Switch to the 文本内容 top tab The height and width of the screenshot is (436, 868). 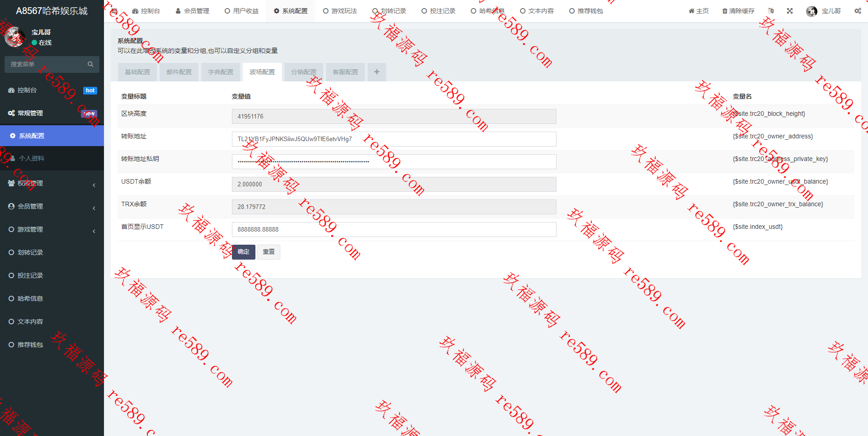pos(537,11)
